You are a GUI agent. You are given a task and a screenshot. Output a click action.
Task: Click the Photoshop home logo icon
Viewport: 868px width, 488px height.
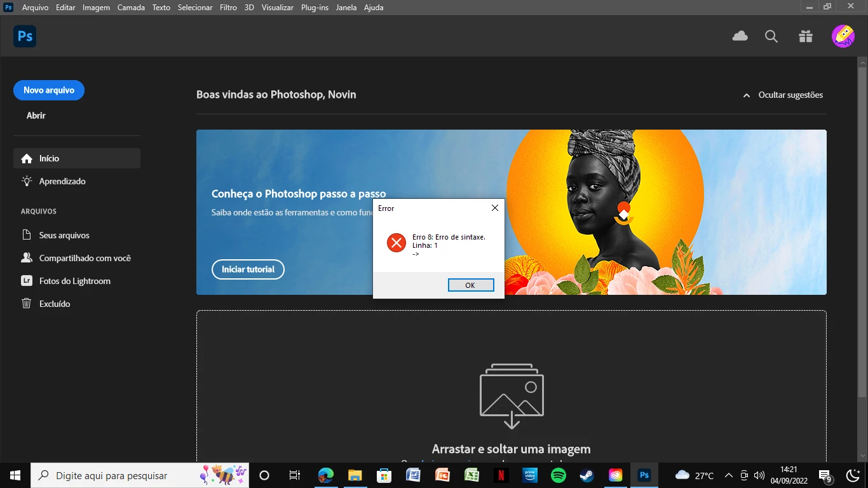click(x=25, y=36)
